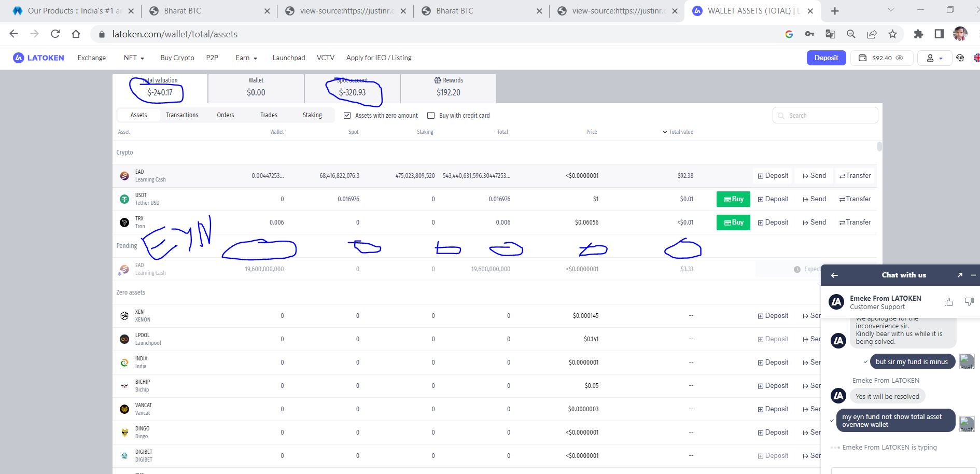The width and height of the screenshot is (980, 474).
Task: Click Transfer for TRX row
Action: coord(855,222)
